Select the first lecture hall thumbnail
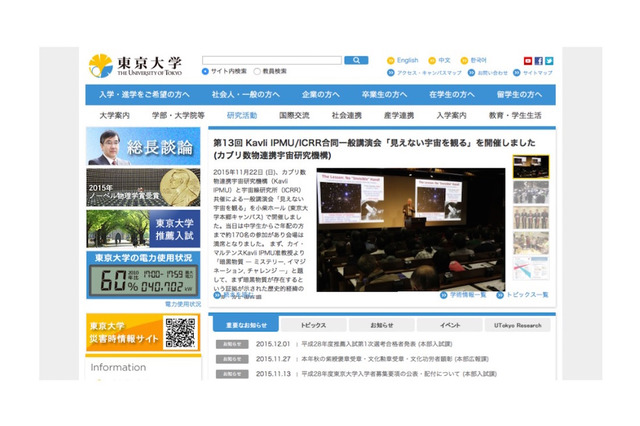 531,167
